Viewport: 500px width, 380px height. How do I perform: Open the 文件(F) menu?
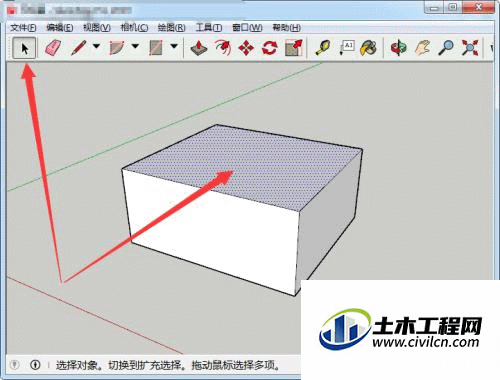pyautogui.click(x=23, y=28)
